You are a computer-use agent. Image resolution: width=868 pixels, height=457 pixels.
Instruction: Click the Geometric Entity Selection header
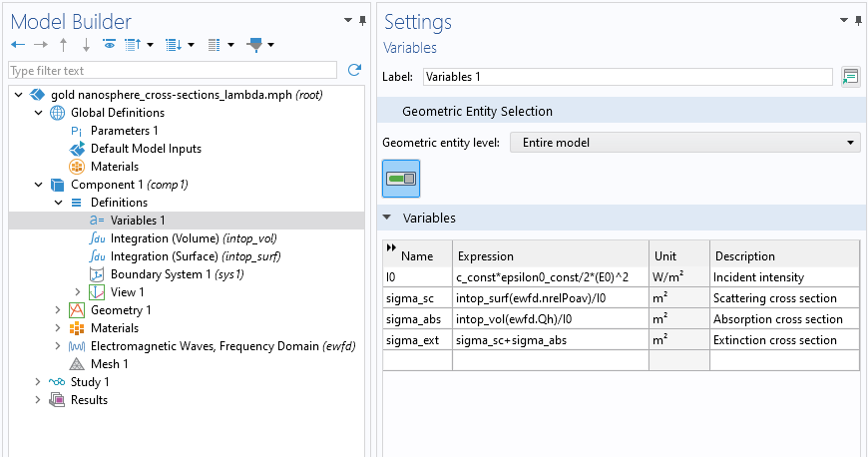pyautogui.click(x=477, y=111)
